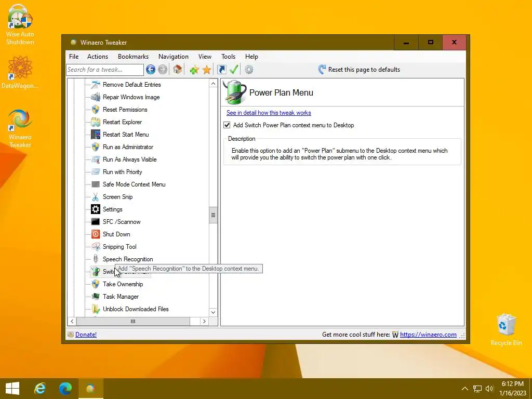Click the Snipping Tool icon
Viewport: 532px width, 399px height.
[x=96, y=247]
